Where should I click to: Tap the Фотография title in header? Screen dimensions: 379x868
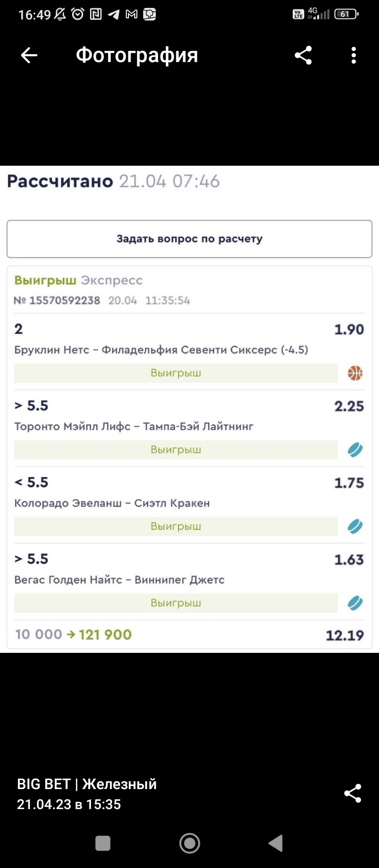click(137, 55)
